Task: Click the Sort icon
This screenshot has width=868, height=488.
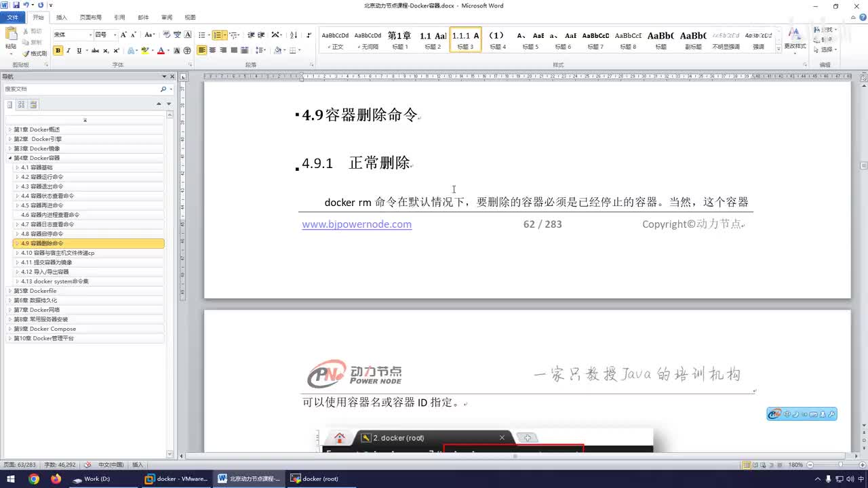Action: 294,35
